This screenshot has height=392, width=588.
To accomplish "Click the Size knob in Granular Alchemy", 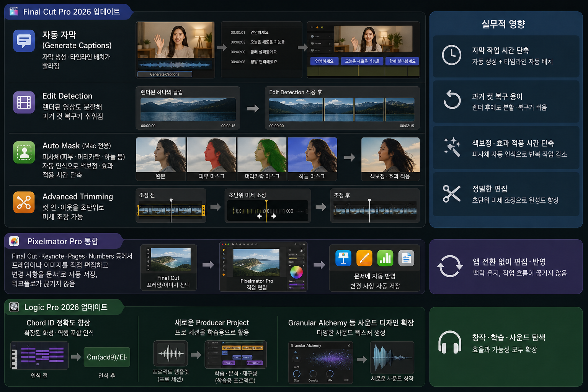I will (x=297, y=374).
